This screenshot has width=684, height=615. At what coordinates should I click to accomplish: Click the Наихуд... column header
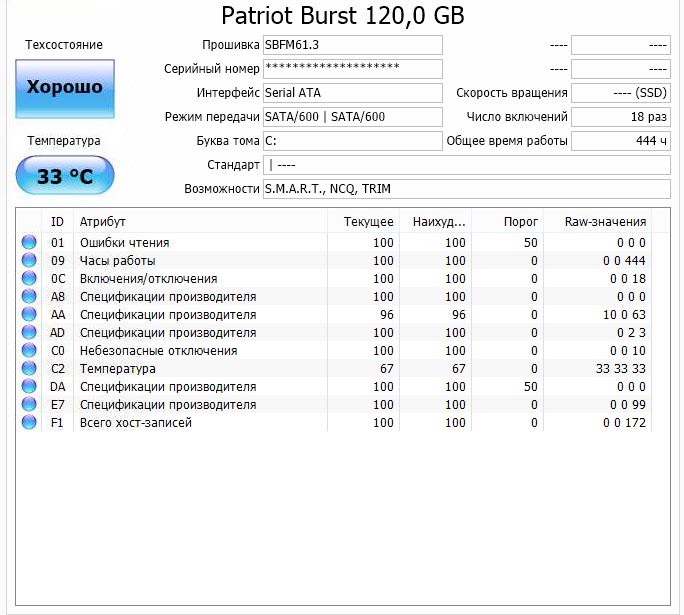click(435, 222)
